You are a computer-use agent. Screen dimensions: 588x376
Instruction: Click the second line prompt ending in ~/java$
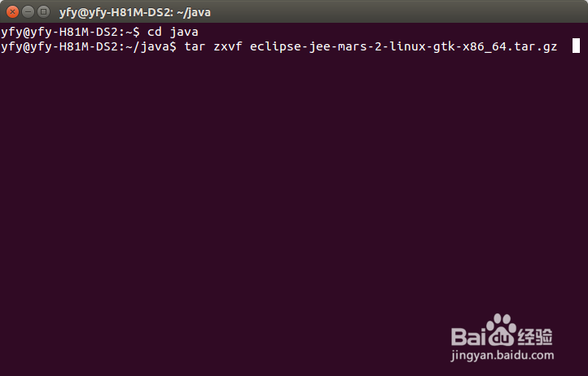(89, 47)
